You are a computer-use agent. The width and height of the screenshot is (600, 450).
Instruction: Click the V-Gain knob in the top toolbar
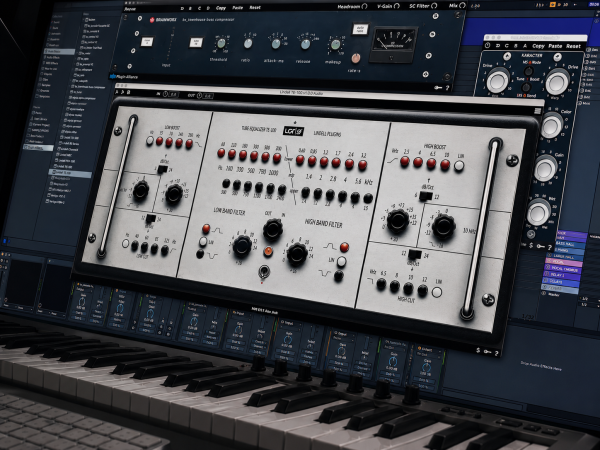pyautogui.click(x=397, y=6)
